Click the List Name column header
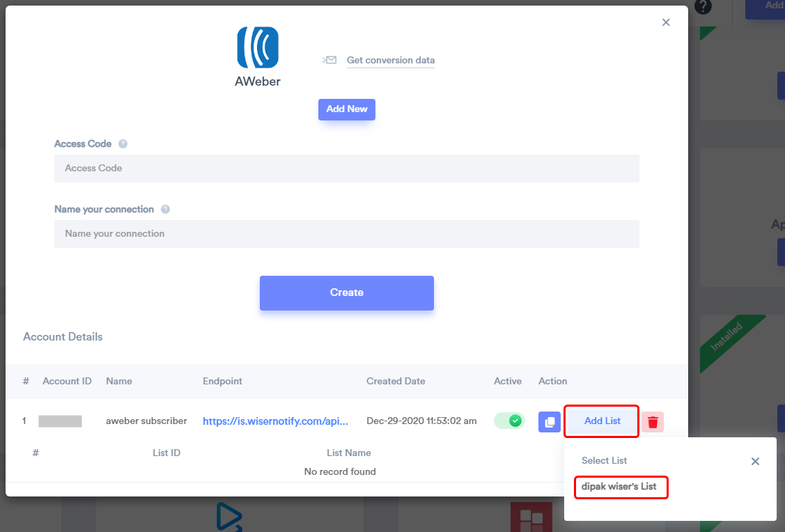 (349, 453)
